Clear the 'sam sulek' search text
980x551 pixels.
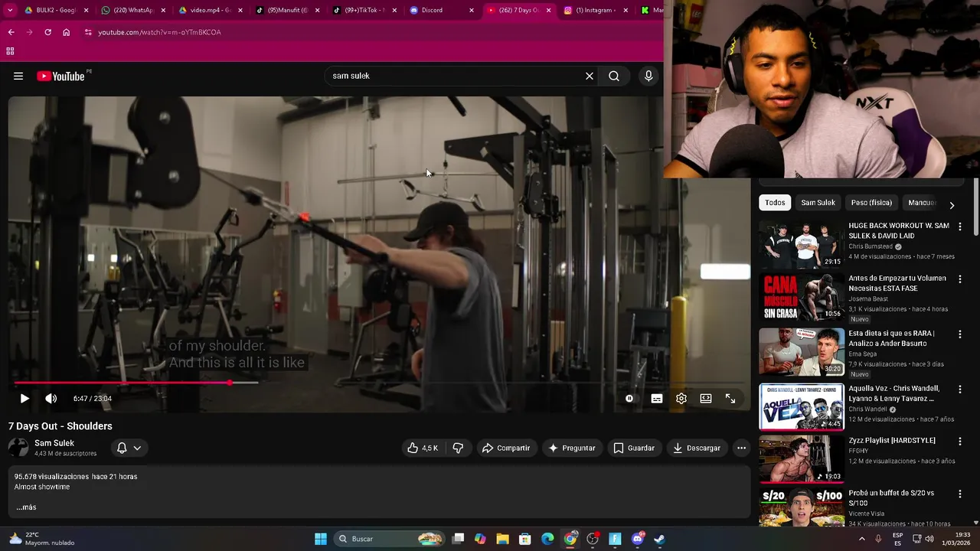coord(590,76)
